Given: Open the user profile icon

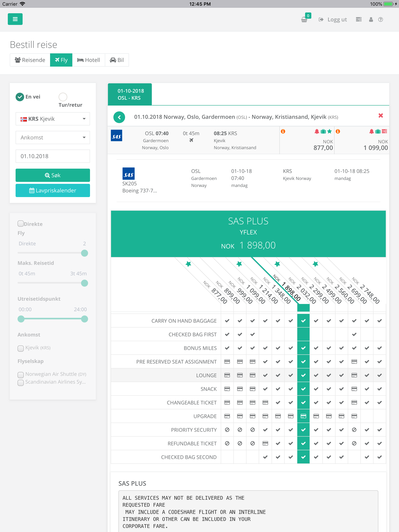Looking at the screenshot, I should (x=371, y=19).
